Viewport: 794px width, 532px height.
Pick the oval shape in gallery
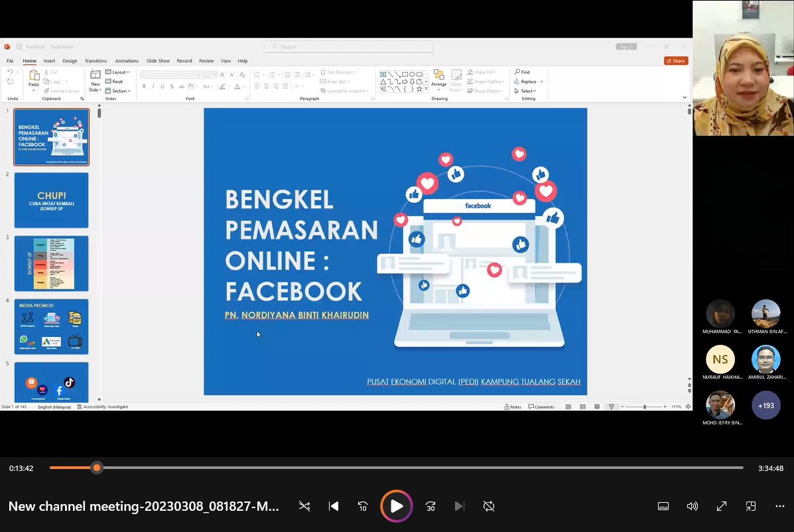[412, 74]
